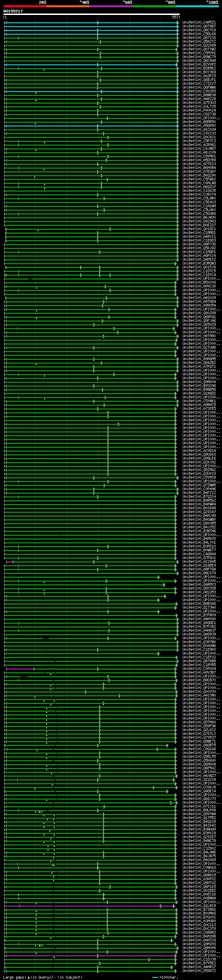Select hit label UniRef100_A2Z4A5
The width and height of the screenshot is (222, 980).
pos(199,562)
